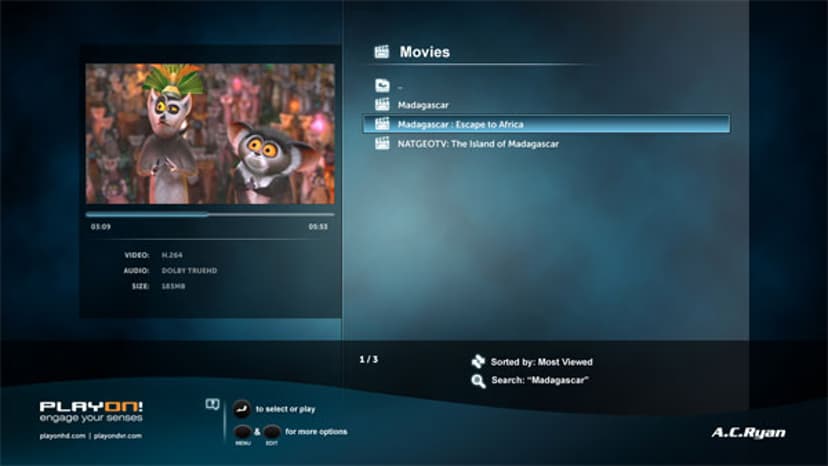Click the video playback progress bar
Screen dimensions: 828x466
coord(210,215)
